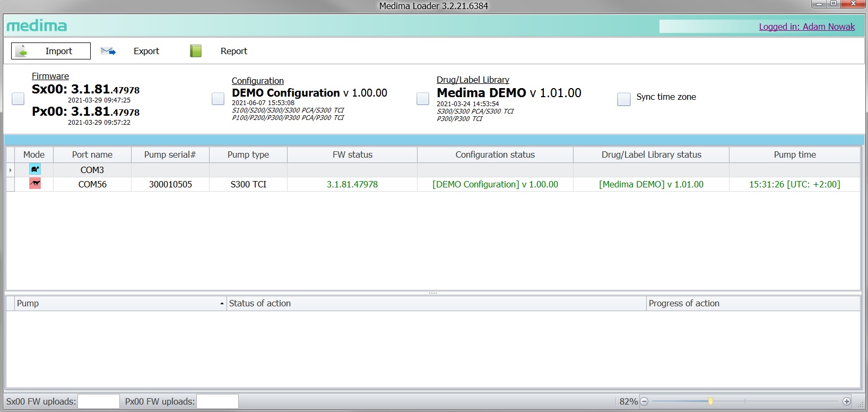The width and height of the screenshot is (868, 412).
Task: Enable the Configuration checkbox
Action: pyautogui.click(x=218, y=99)
